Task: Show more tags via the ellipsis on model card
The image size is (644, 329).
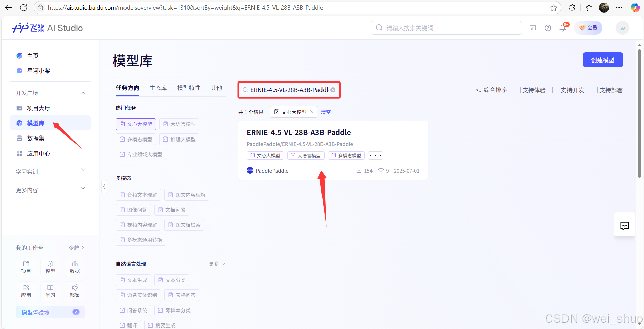Action: point(375,155)
